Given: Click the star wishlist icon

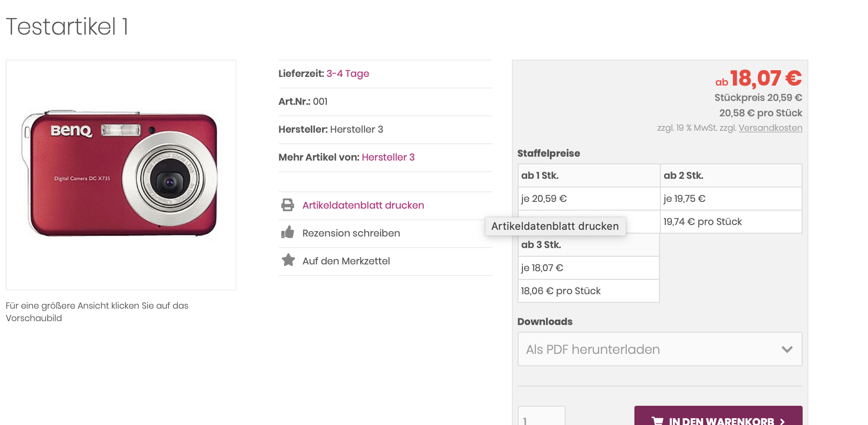Looking at the screenshot, I should pyautogui.click(x=288, y=261).
